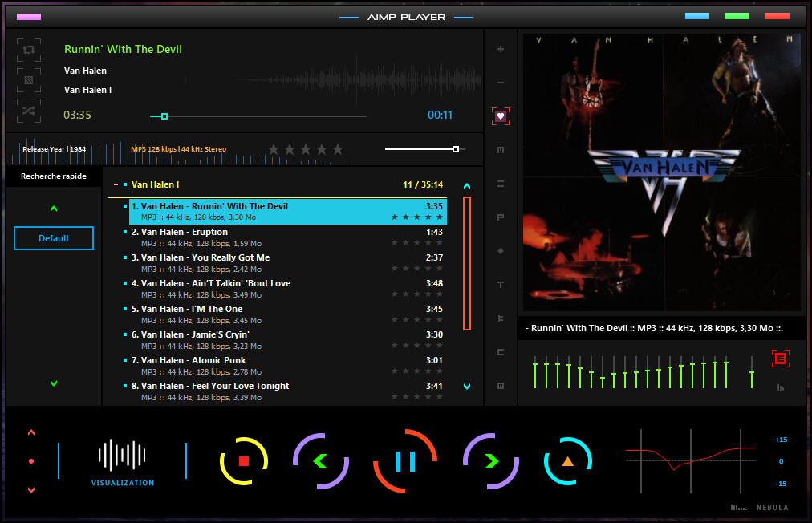Viewport: 812px width, 523px height.
Task: Click the P-shaped flag icon in vertical toolbar
Action: click(x=500, y=217)
